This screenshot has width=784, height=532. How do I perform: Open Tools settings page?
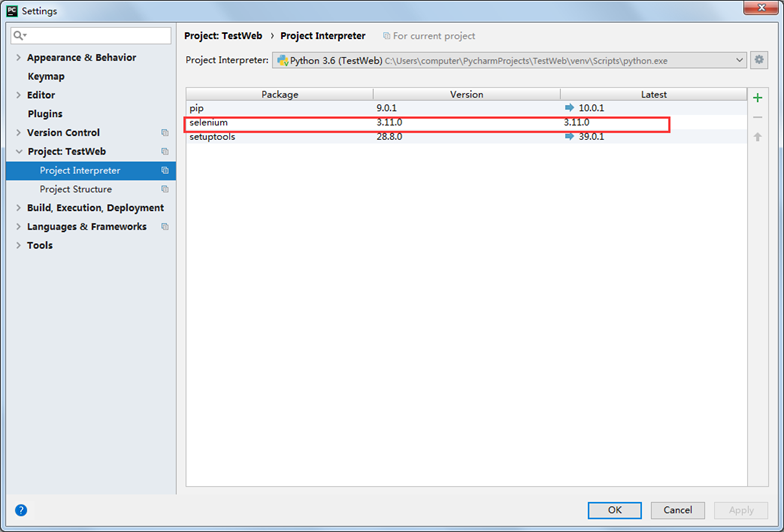(x=40, y=245)
